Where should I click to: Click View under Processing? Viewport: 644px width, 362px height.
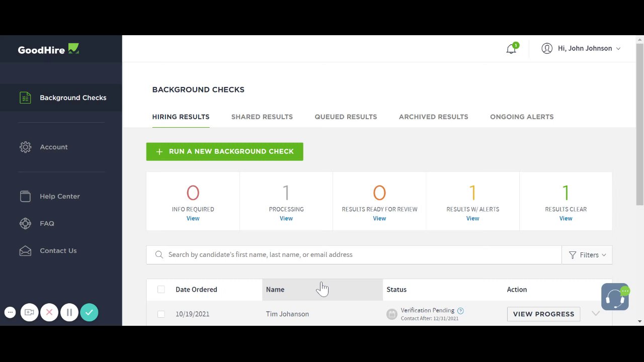point(286,218)
